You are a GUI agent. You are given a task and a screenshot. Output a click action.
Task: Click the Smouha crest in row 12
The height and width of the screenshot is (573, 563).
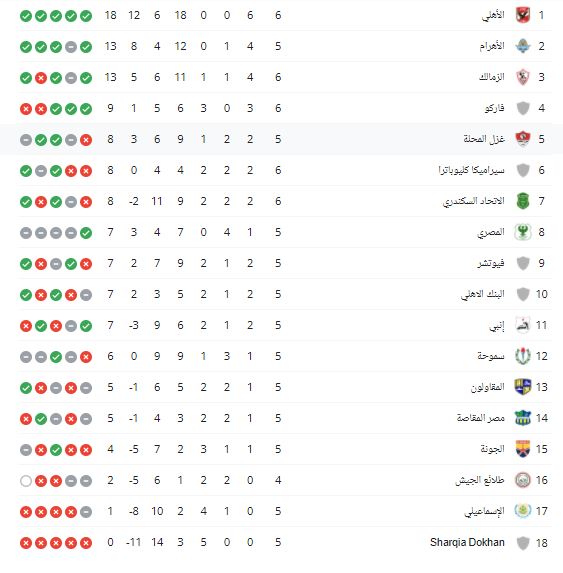(x=523, y=356)
